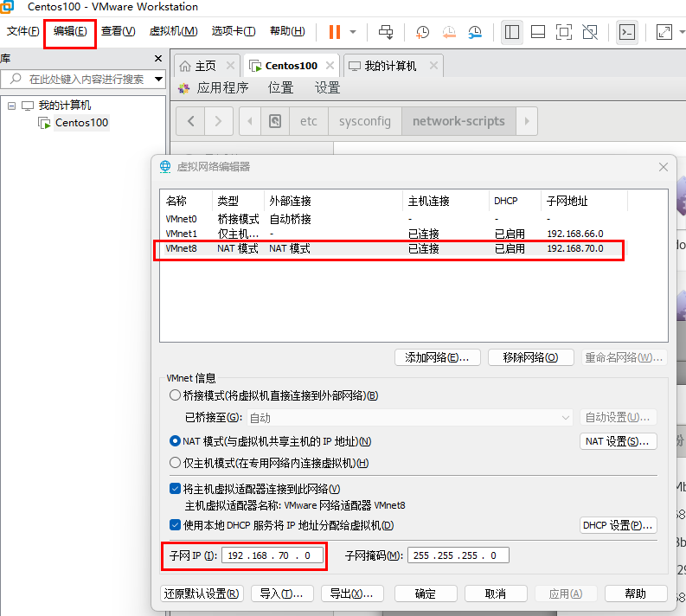Close the 我的计算机 tab
Screen dimensions: 686x616
tap(433, 66)
